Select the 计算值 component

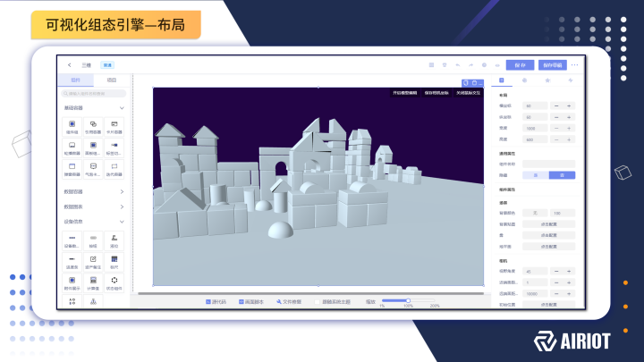93,283
